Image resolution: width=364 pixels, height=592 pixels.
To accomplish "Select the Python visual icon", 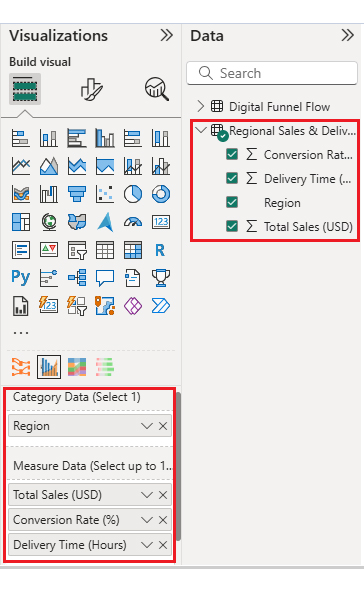I will [21, 278].
